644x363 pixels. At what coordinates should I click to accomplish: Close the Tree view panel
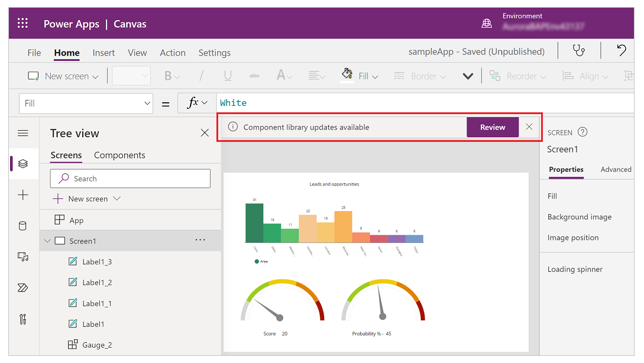click(x=205, y=132)
